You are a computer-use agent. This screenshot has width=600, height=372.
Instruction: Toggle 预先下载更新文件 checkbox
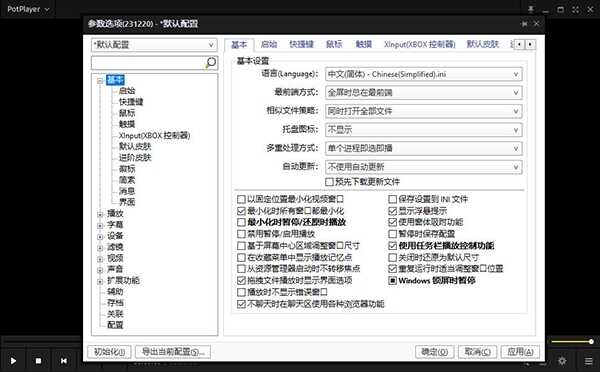pos(329,182)
